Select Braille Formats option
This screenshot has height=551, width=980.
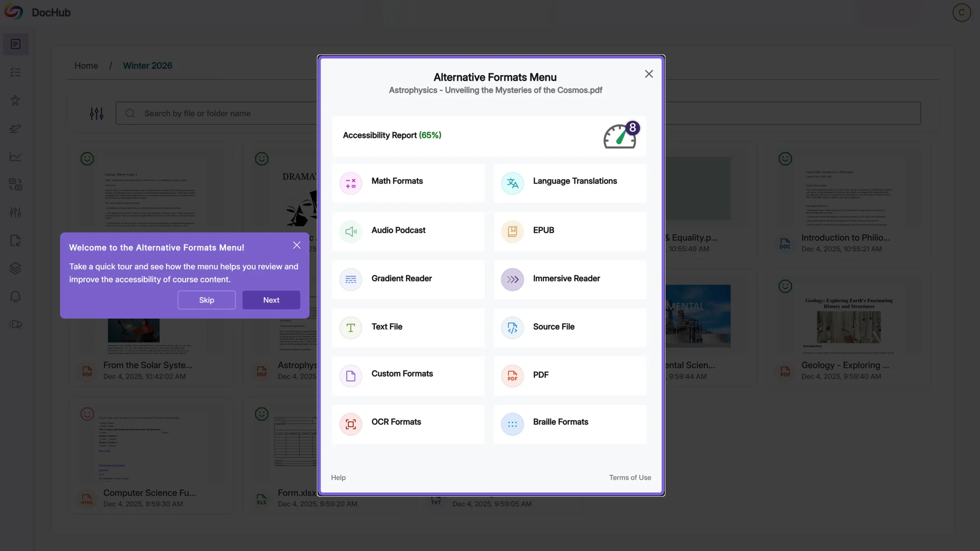coord(570,422)
